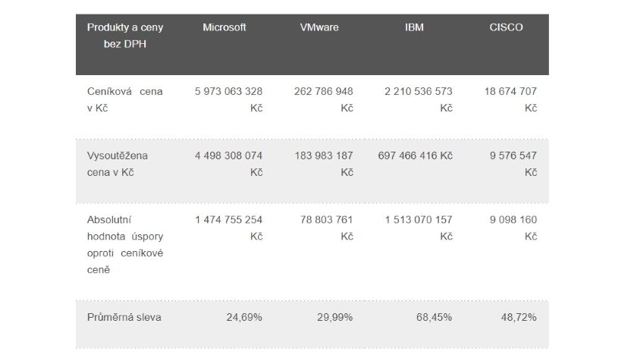The height and width of the screenshot is (364, 637).
Task: Click CISCO average discount 48,72%
Action: click(x=519, y=317)
